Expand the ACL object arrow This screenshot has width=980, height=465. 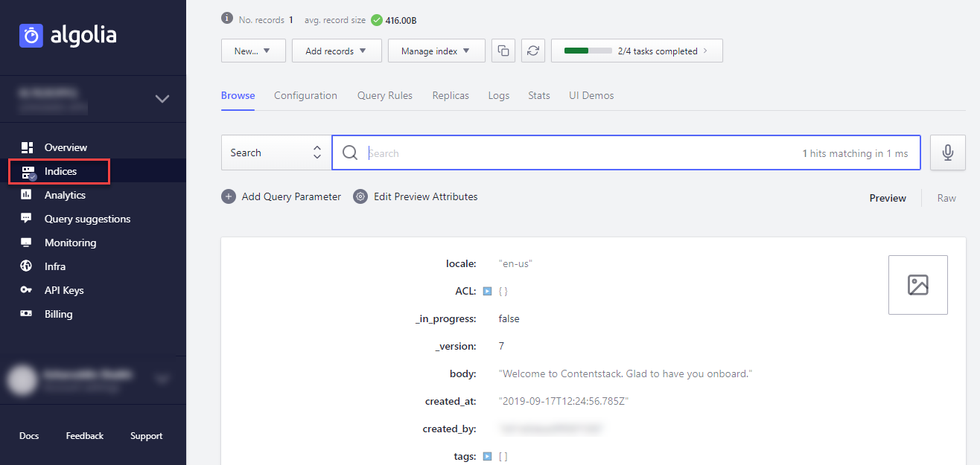point(487,291)
